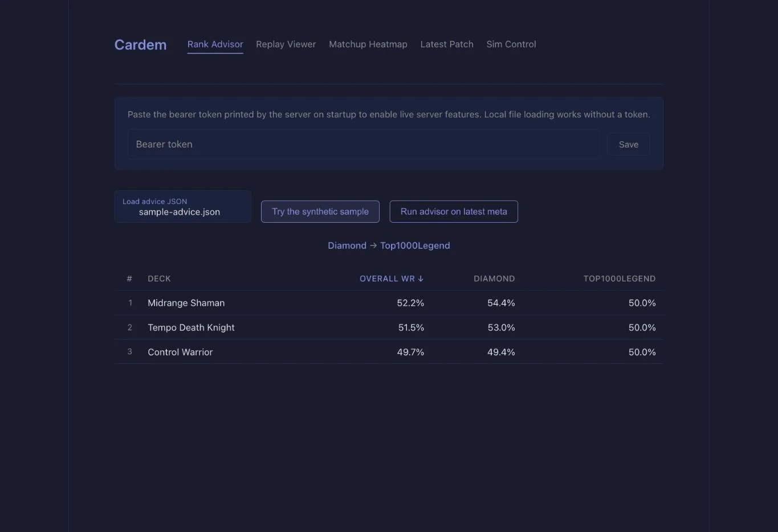Click Control Warrior's 50.0% Top1000Legend value
This screenshot has width=778, height=532.
tap(642, 352)
